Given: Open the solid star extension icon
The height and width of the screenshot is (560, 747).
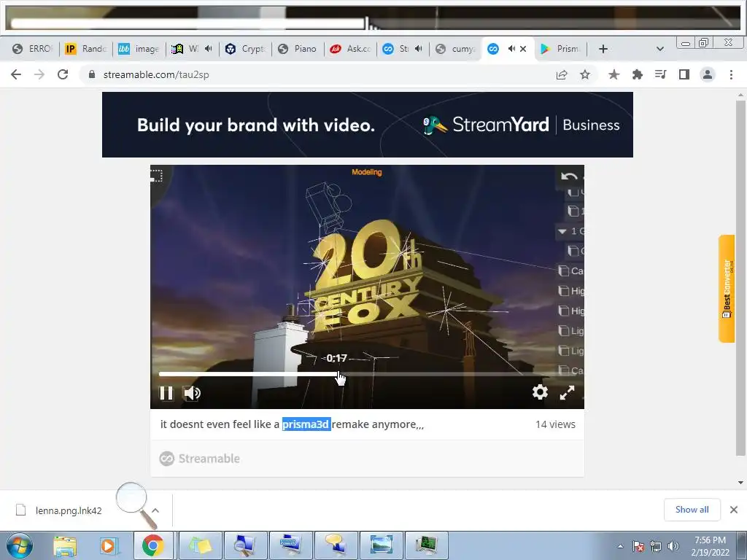Looking at the screenshot, I should point(614,74).
